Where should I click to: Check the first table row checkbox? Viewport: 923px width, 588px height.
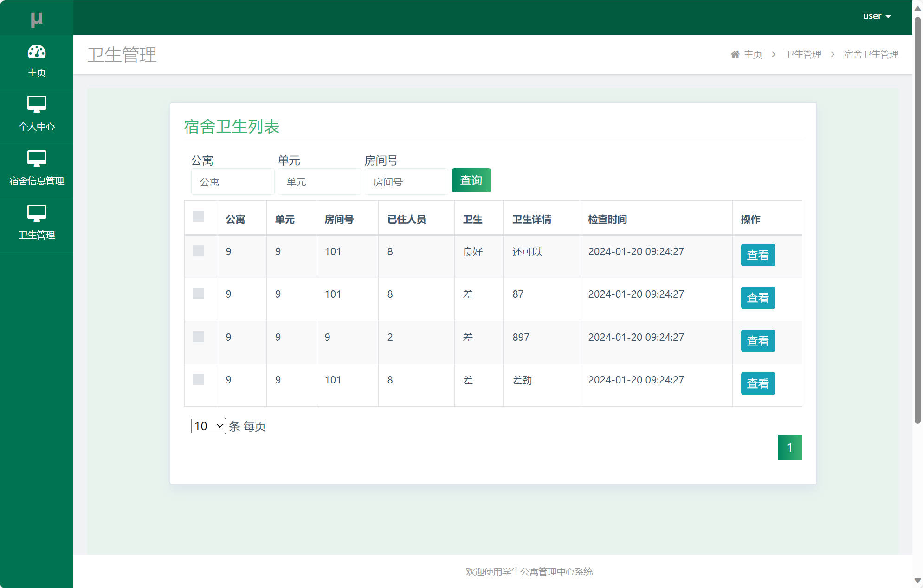click(x=200, y=251)
